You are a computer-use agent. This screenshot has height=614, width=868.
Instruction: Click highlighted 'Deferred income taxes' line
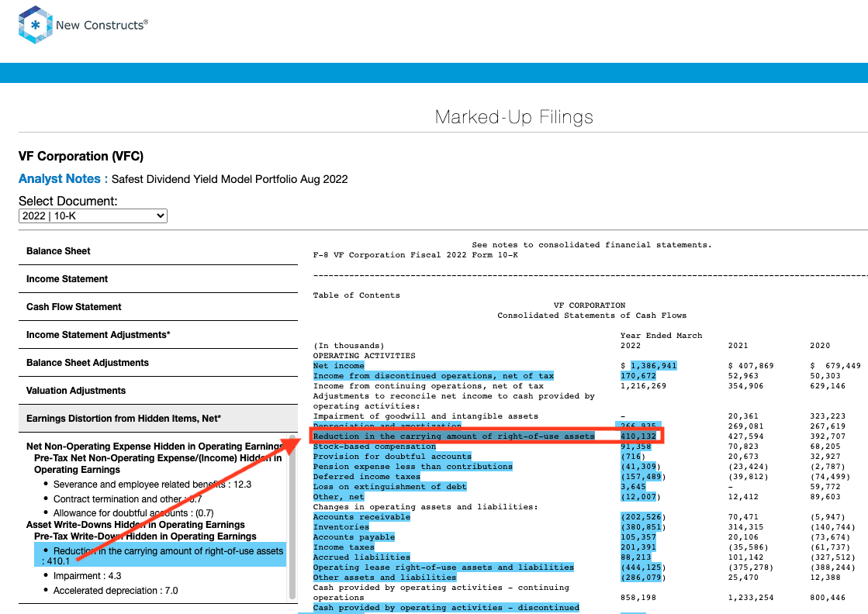coord(367,476)
